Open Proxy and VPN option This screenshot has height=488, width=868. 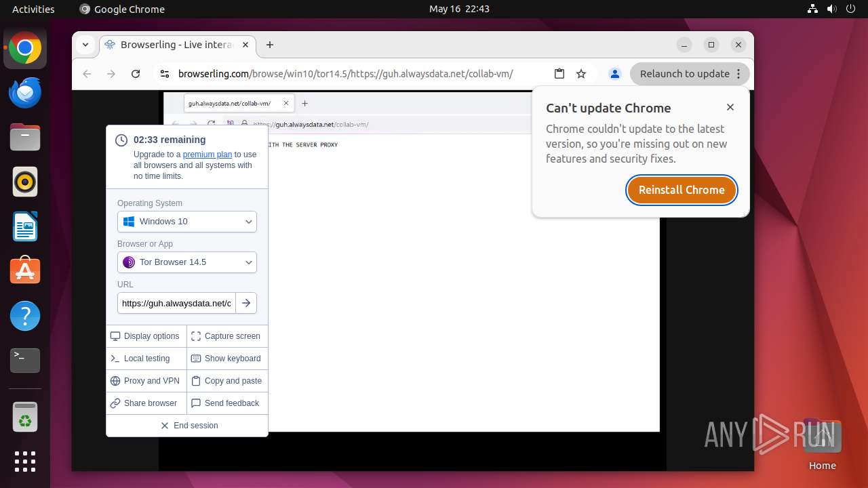pos(146,381)
